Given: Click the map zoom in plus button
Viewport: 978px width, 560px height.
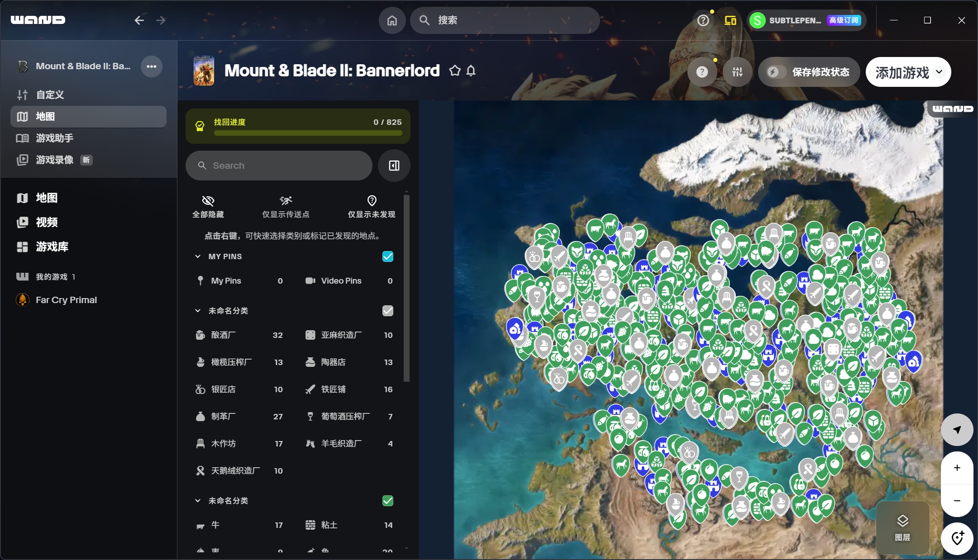Looking at the screenshot, I should 957,468.
